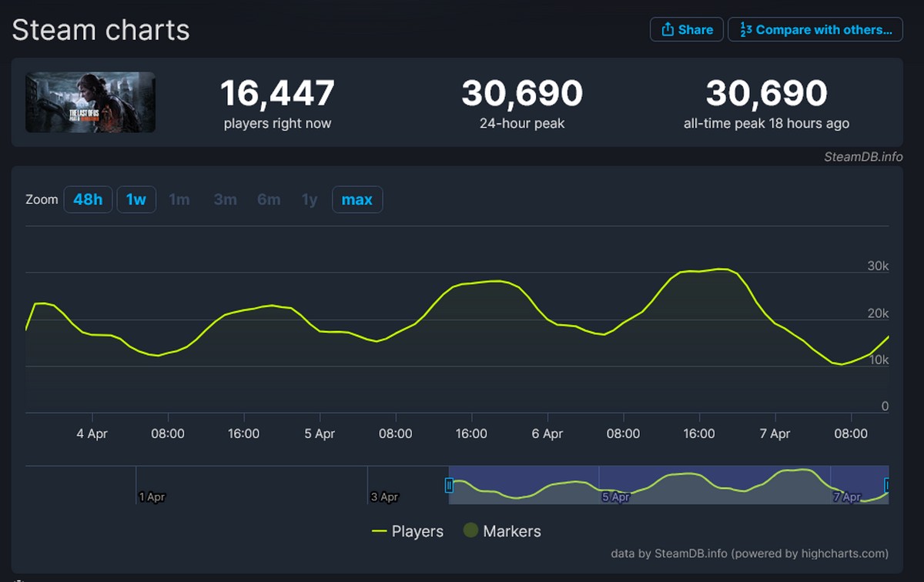Viewport: 924px width, 582px height.
Task: Select the 3m zoom option
Action: click(x=225, y=199)
